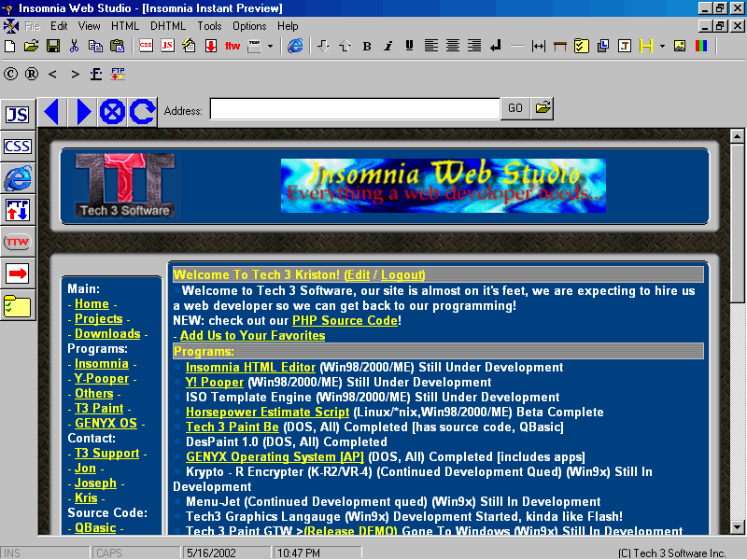Expand the template dropdown arrow in toolbar
The width and height of the screenshot is (747, 560).
[271, 46]
